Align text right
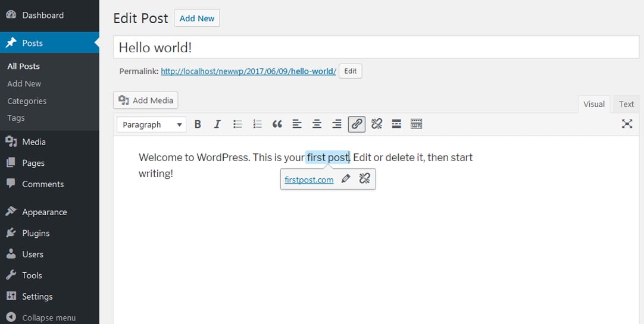The image size is (644, 324). click(x=337, y=124)
